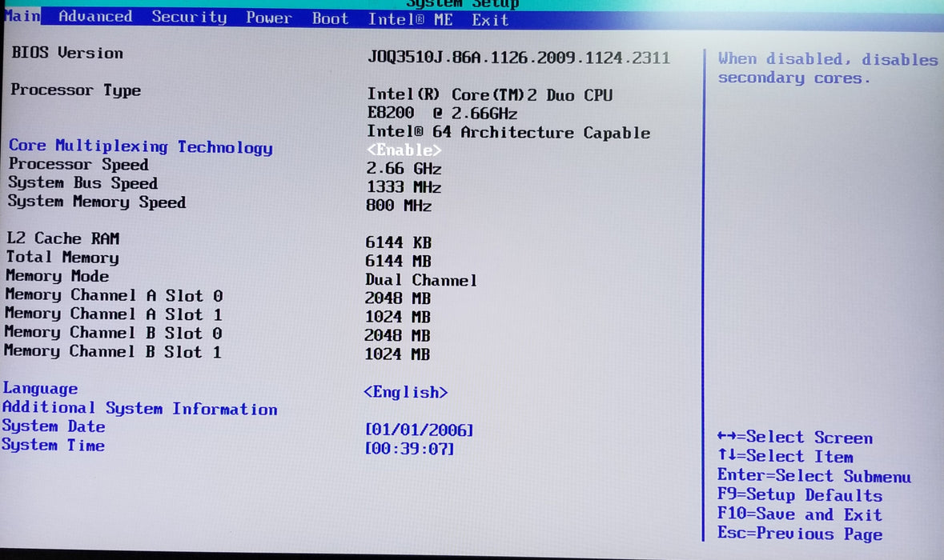Click Memory Channel A Slot 1 label
This screenshot has width=944, height=560.
[114, 314]
